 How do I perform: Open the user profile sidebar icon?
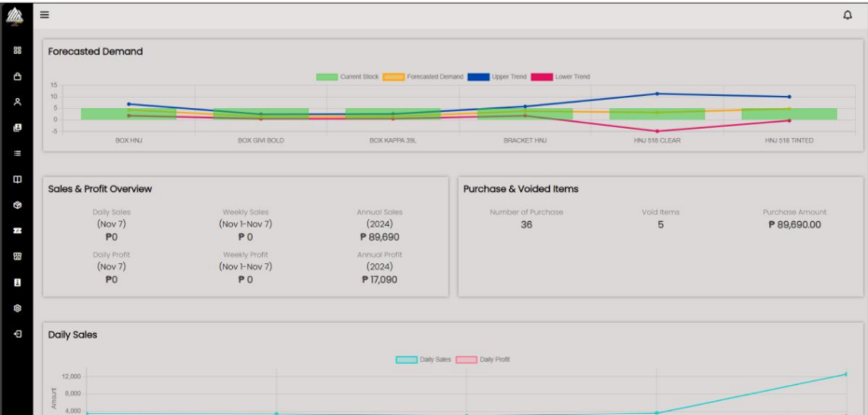[x=17, y=102]
